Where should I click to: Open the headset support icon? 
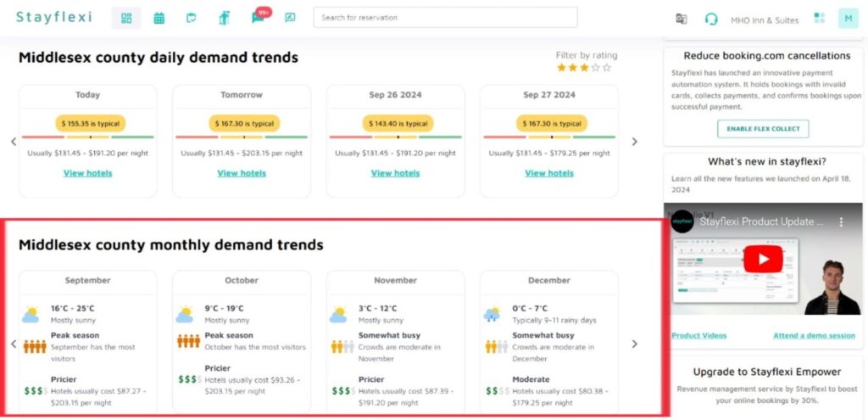pos(711,20)
